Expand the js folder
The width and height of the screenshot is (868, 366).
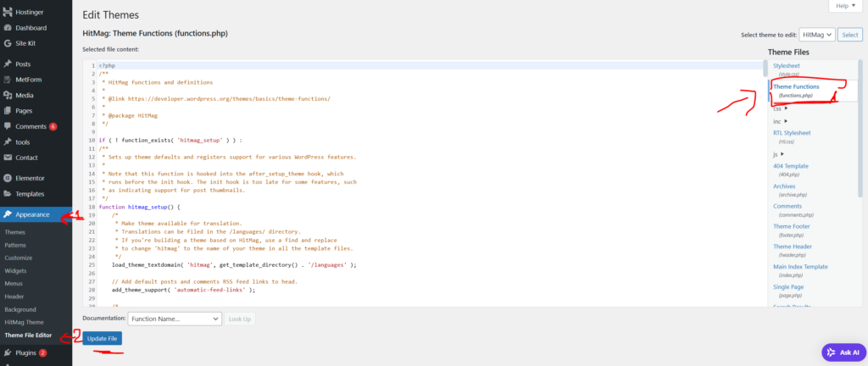[778, 153]
